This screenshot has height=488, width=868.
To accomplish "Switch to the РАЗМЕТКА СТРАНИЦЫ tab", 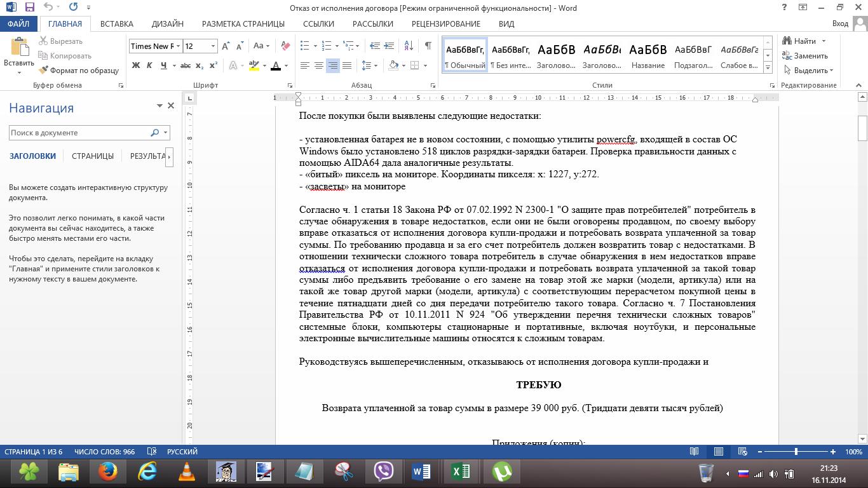I will (243, 24).
